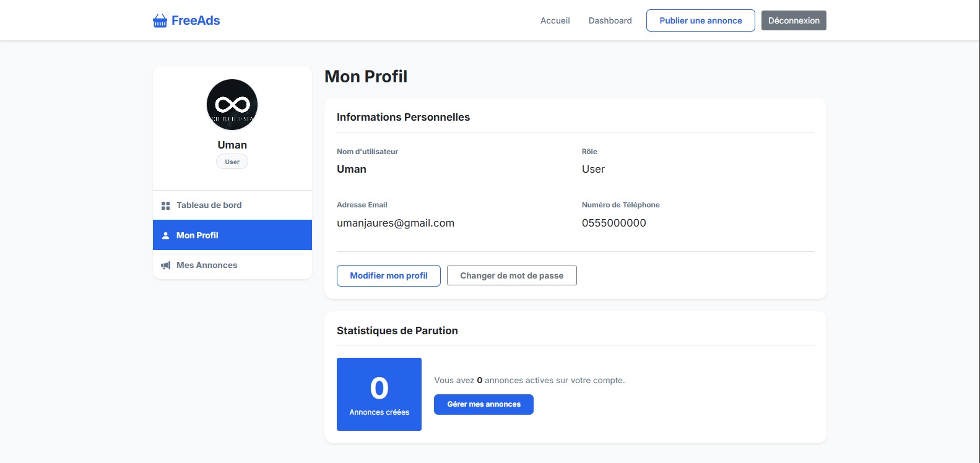Image resolution: width=980 pixels, height=463 pixels.
Task: Click the User role badge under Uman
Action: pos(232,162)
